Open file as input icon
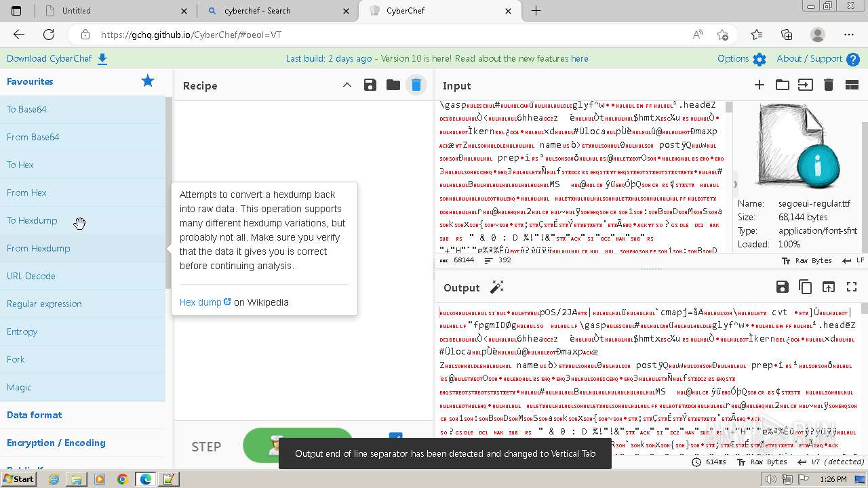 pos(805,85)
